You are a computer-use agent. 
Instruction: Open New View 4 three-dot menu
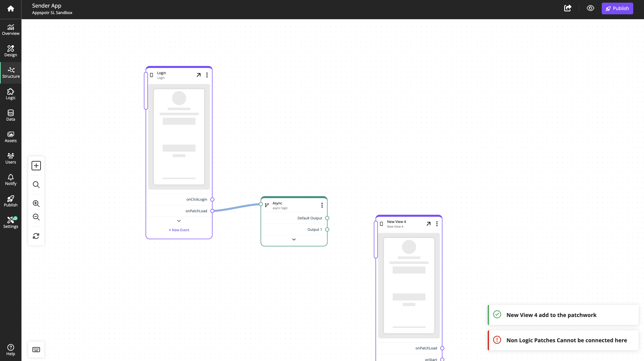(x=437, y=224)
